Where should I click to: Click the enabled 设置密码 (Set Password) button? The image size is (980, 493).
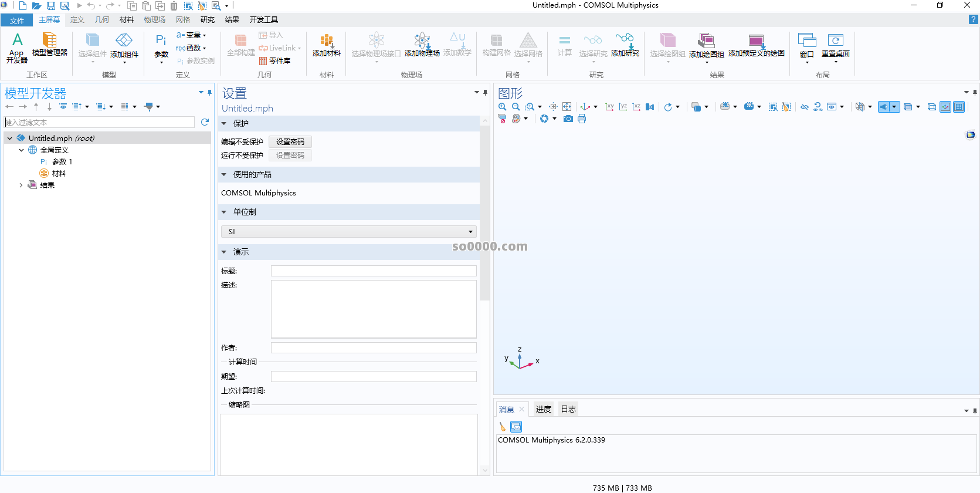290,142
